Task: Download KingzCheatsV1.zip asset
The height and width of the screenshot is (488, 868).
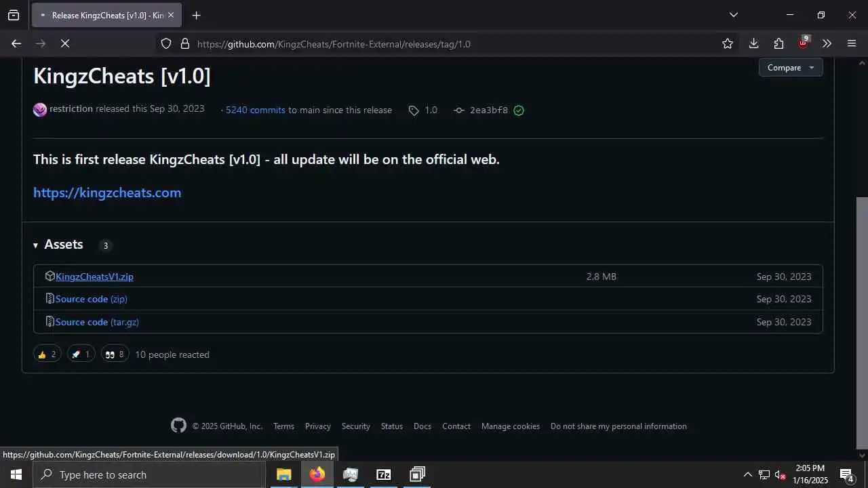Action: 94,277
